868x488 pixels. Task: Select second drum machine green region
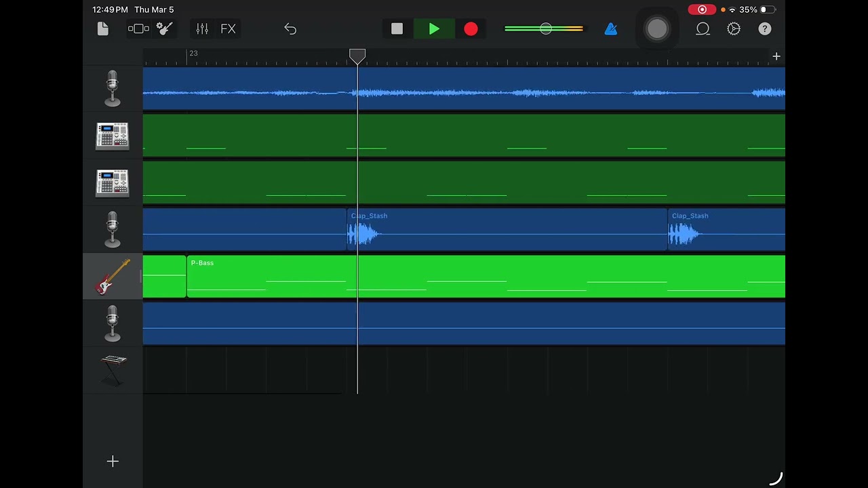(464, 182)
